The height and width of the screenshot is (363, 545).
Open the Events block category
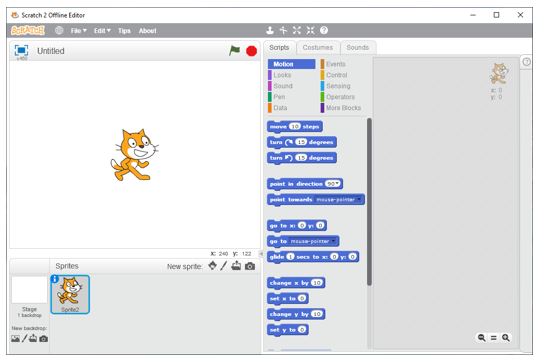coord(336,64)
